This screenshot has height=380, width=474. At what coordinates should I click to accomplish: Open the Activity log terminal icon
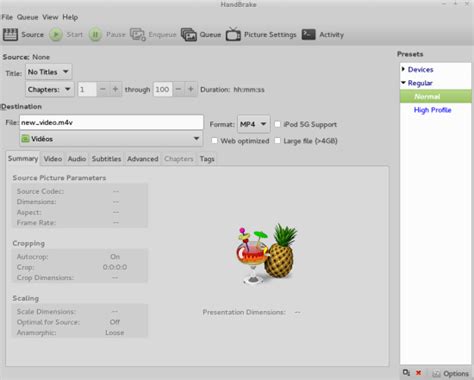pyautogui.click(x=309, y=35)
